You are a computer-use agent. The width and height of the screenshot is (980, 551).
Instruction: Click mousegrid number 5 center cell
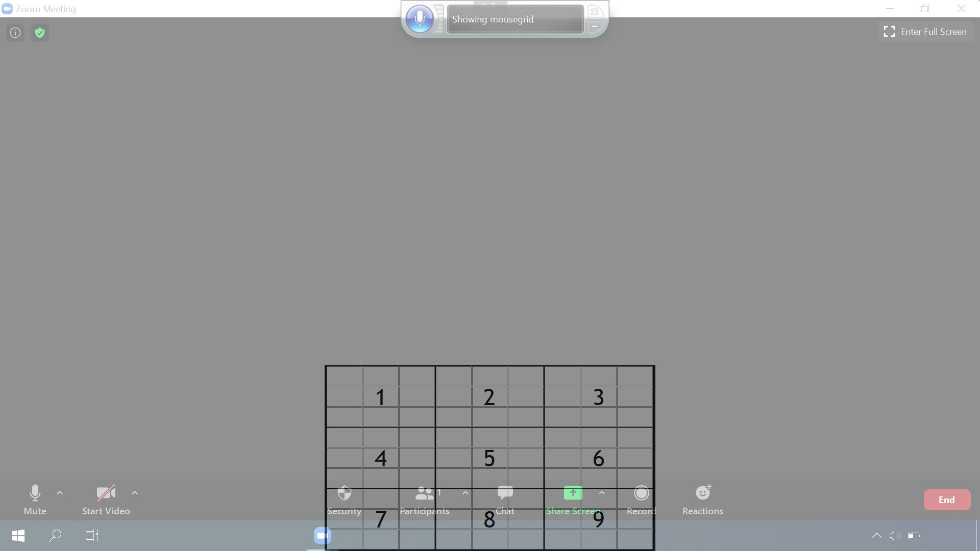tap(489, 458)
